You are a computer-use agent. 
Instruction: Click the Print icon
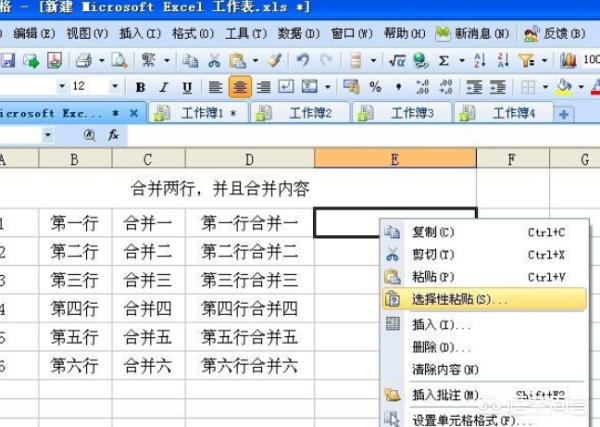click(x=83, y=60)
